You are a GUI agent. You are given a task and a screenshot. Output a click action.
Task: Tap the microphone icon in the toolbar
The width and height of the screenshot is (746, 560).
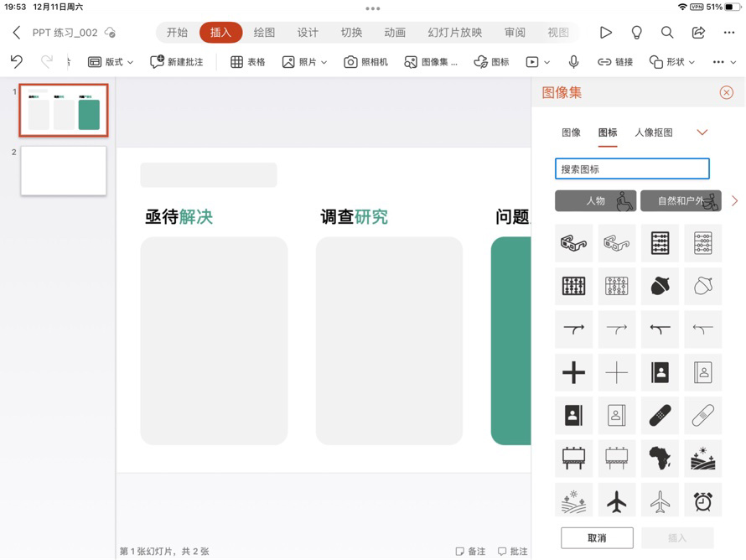click(572, 61)
